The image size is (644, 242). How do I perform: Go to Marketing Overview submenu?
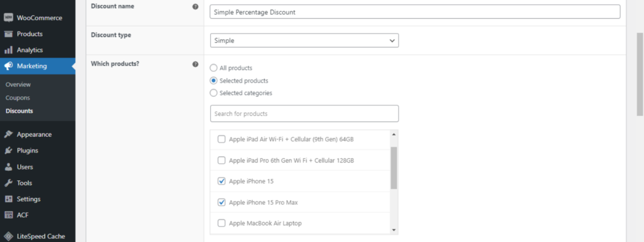(18, 84)
